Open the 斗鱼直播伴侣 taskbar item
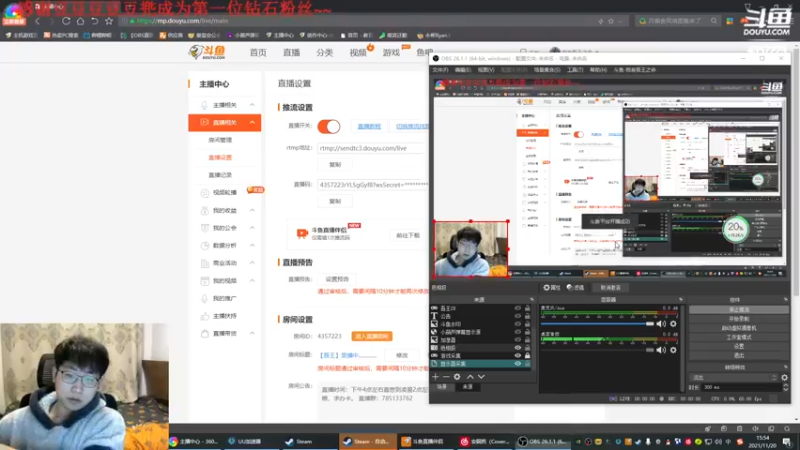 tap(423, 441)
